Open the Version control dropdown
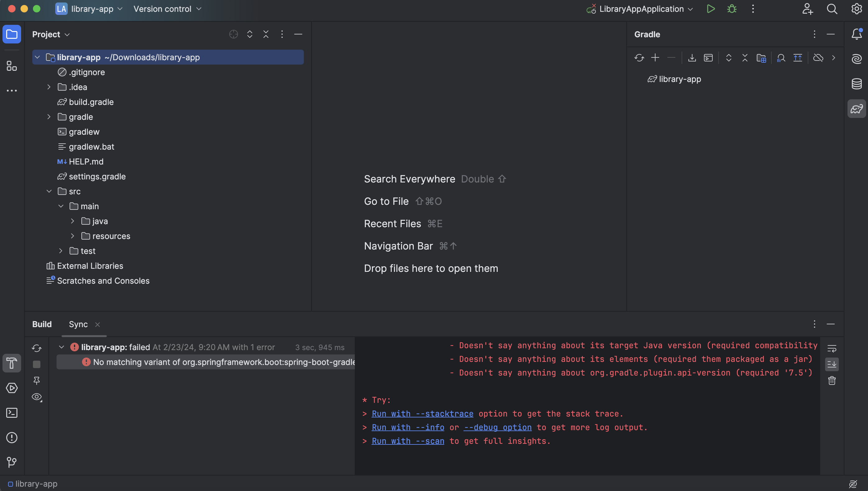The height and width of the screenshot is (491, 868). pyautogui.click(x=167, y=9)
